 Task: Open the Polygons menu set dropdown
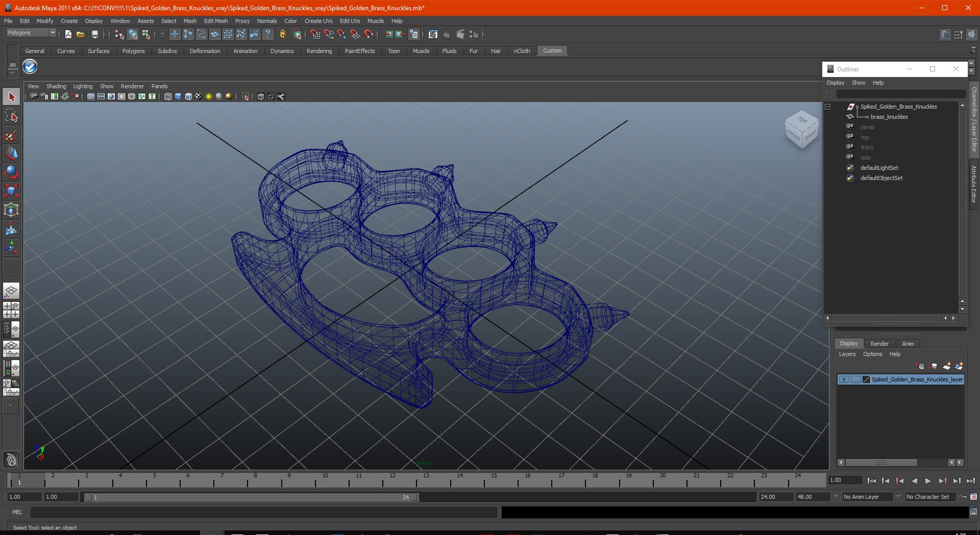click(x=31, y=33)
